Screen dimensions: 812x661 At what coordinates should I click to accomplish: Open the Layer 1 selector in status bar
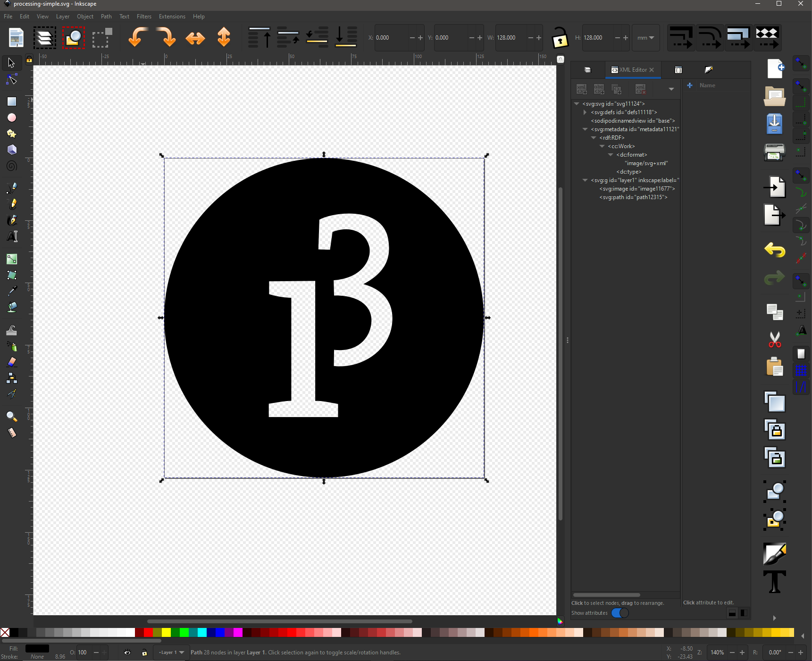click(x=171, y=653)
